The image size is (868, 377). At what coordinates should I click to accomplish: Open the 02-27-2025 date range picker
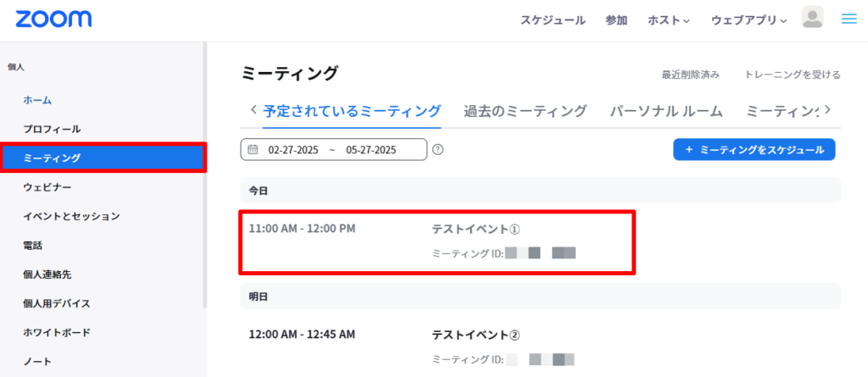coord(332,150)
